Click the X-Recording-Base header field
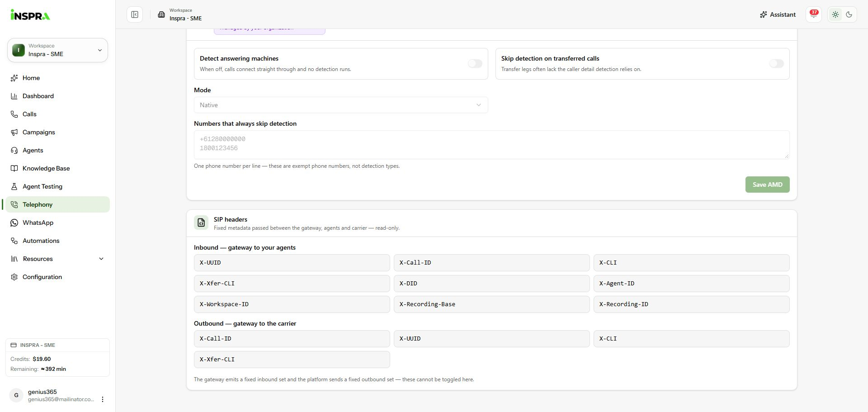The image size is (868, 412). point(491,304)
